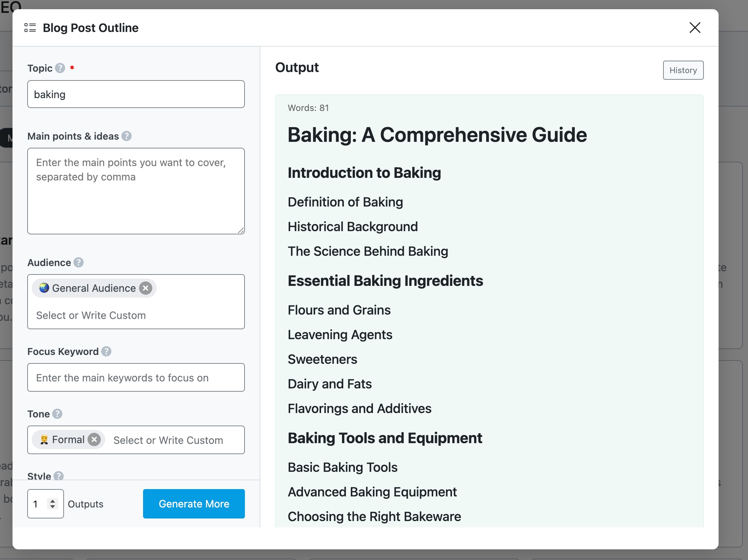Screen dimensions: 748x560
Task: Select the generated outline title text
Action: click(x=437, y=135)
